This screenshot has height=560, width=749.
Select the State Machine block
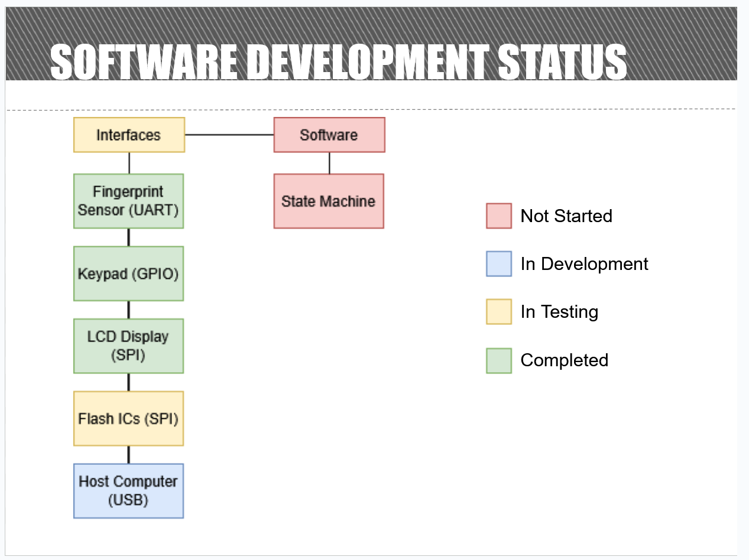tap(329, 201)
